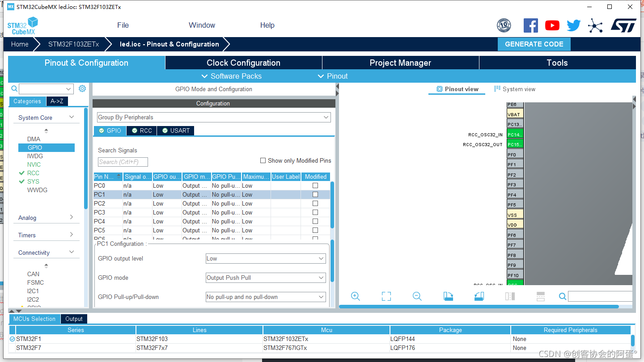This screenshot has height=362, width=644.
Task: Click the category search magnifier icon
Action: tap(14, 88)
